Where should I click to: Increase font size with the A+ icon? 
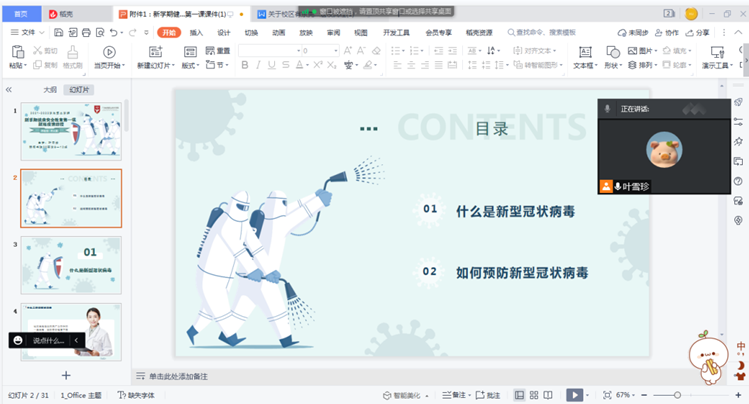(x=347, y=51)
